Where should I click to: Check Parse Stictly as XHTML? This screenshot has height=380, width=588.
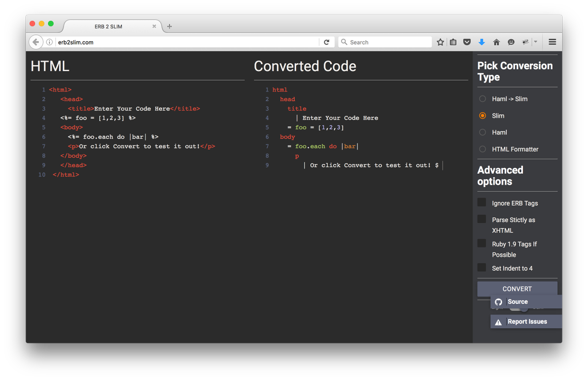482,219
